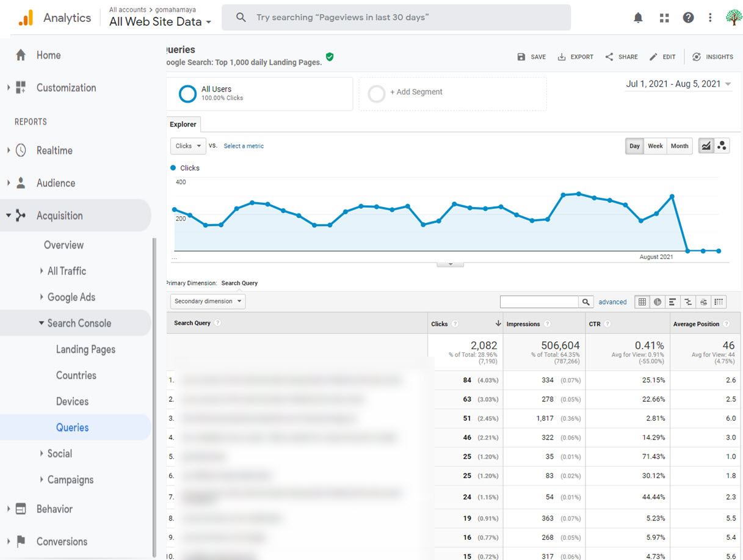743x560 pixels.
Task: Click the SAVE button
Action: [x=531, y=57]
